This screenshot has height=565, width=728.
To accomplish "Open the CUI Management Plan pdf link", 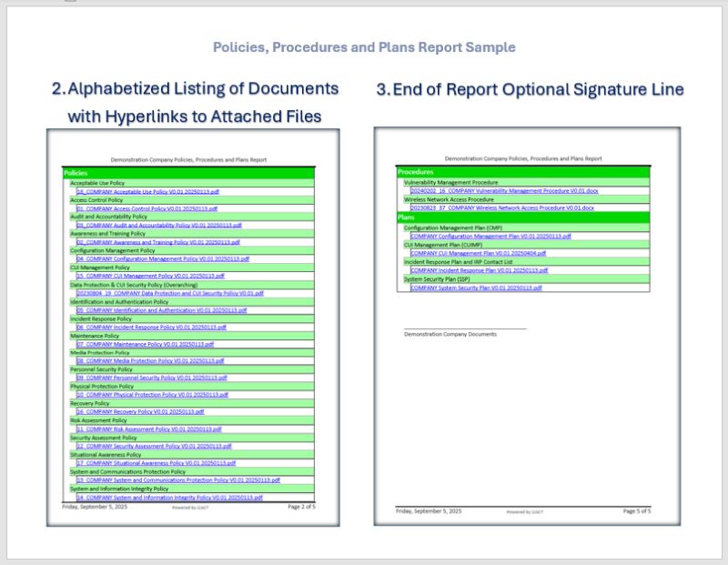I will click(479, 253).
